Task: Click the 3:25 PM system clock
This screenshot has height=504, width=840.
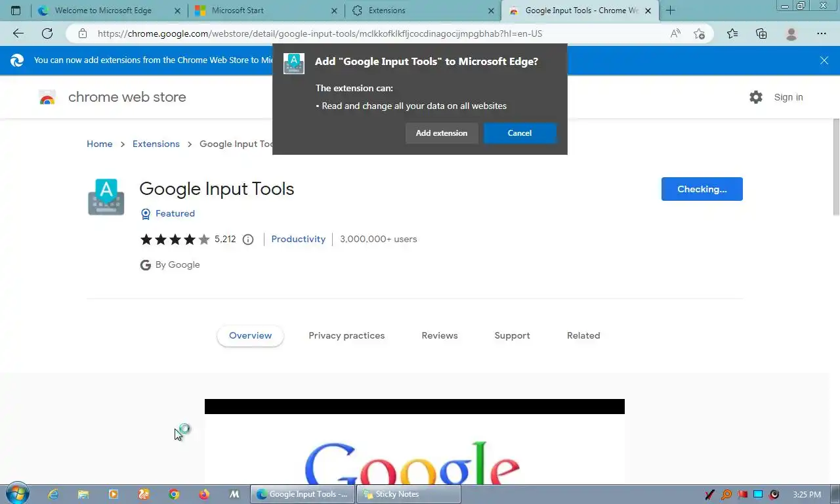Action: coord(807,494)
